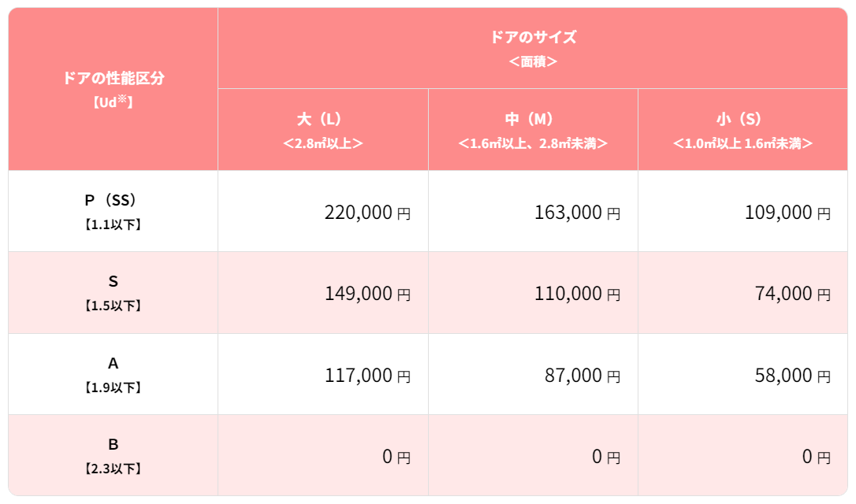Click the 110,000円 cell
Viewport: 856px width, 504px height.
click(x=534, y=293)
